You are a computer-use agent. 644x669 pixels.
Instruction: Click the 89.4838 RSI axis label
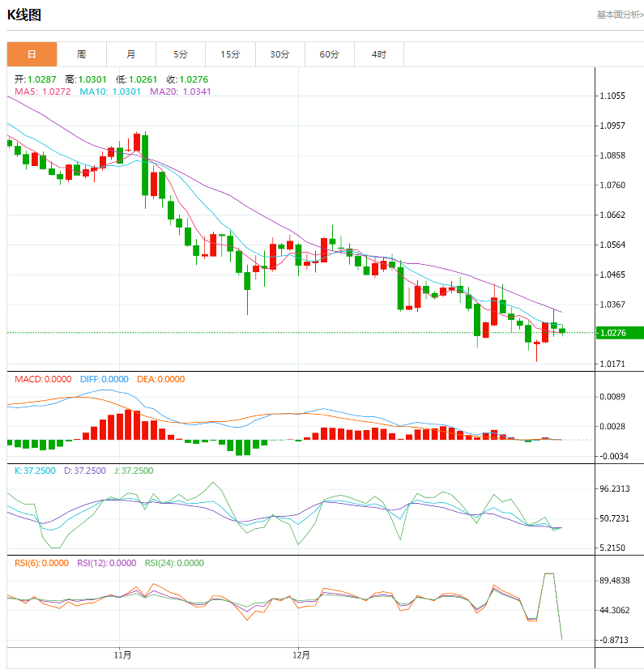[615, 581]
